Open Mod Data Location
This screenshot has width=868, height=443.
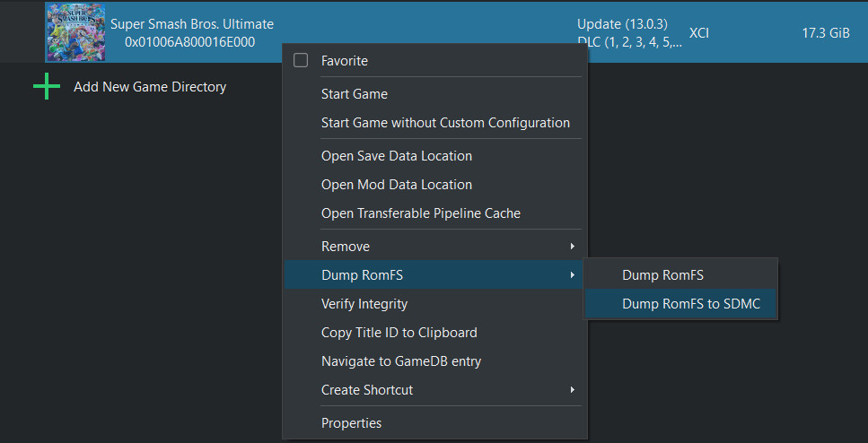tap(396, 185)
